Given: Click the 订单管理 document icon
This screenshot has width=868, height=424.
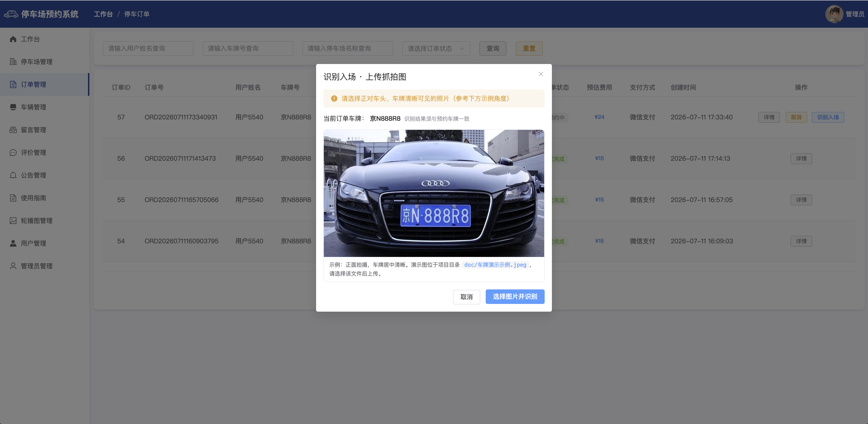Looking at the screenshot, I should click(13, 84).
